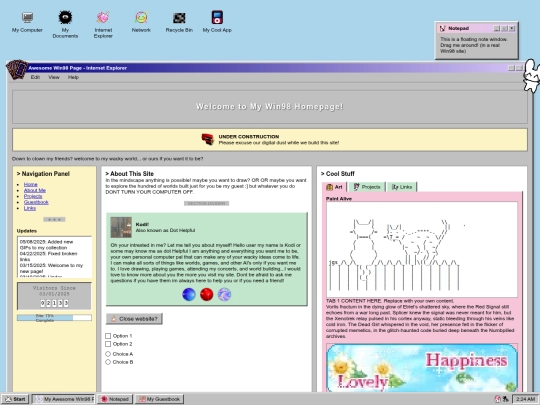
Task: Launch My Cool App desktop icon
Action: [217, 21]
